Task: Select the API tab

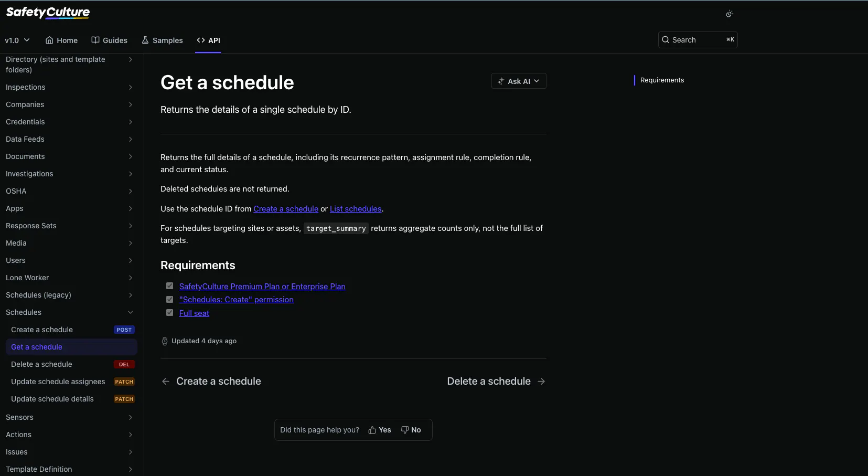Action: click(x=208, y=40)
